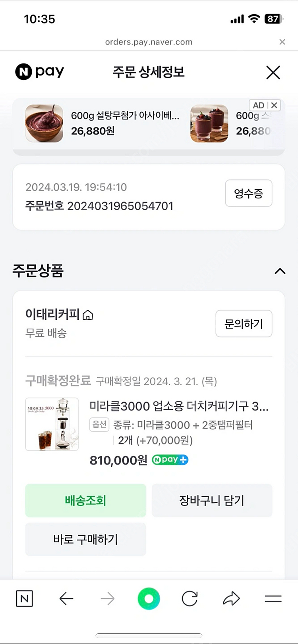Tap the 문의하기 button
The height and width of the screenshot is (644, 298).
point(244,324)
